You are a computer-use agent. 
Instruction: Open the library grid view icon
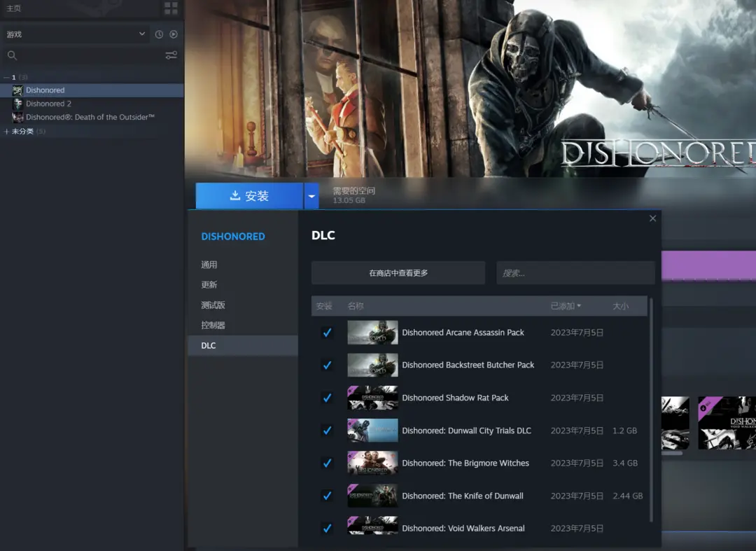pyautogui.click(x=171, y=8)
